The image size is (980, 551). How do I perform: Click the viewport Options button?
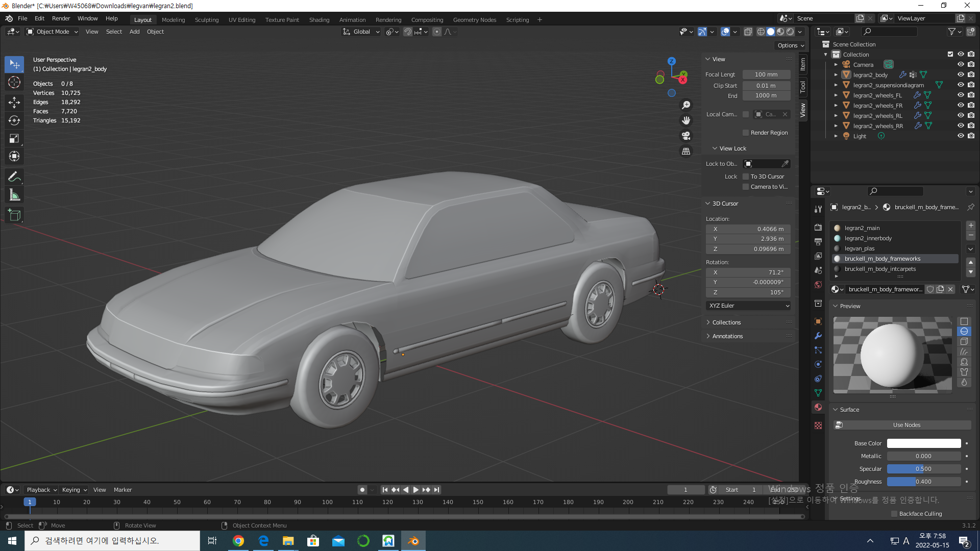point(790,45)
